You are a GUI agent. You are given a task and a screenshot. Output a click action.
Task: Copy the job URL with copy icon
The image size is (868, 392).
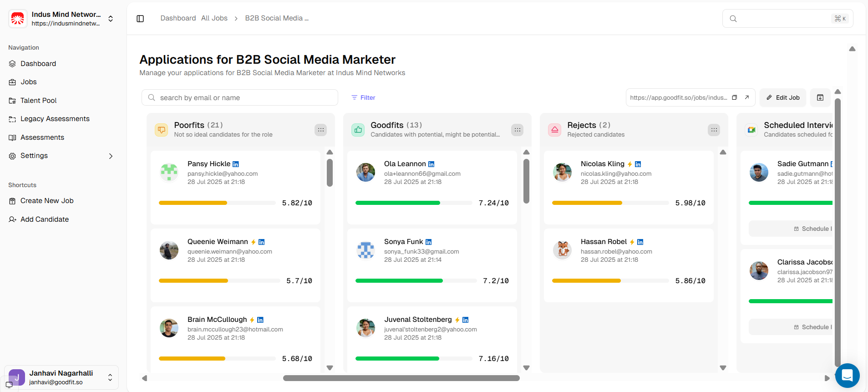tap(734, 97)
